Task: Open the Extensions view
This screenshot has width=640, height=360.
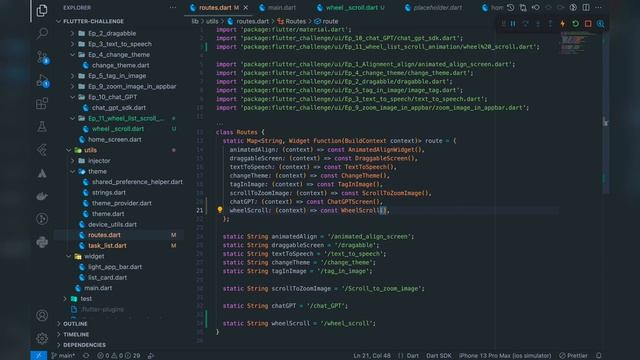Action: tap(42, 103)
